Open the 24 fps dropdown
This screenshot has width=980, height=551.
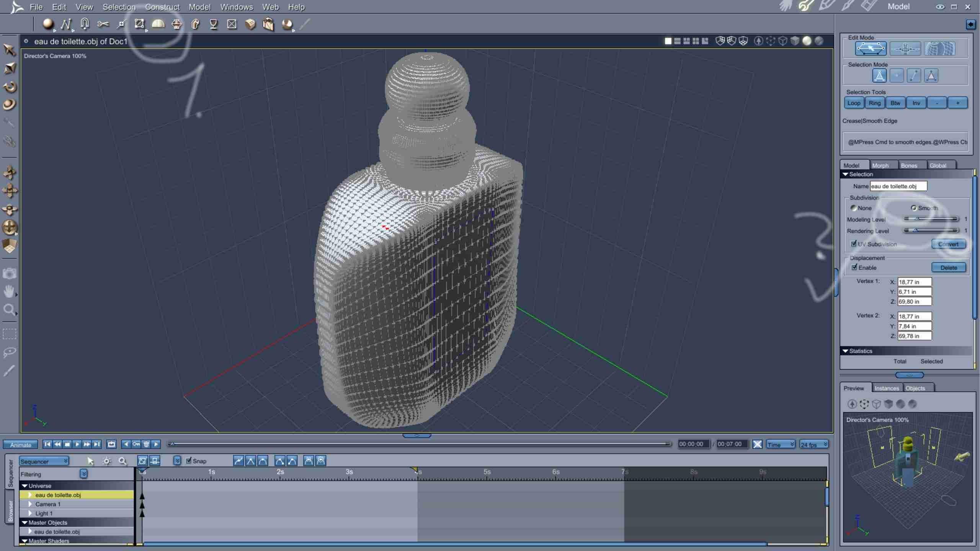click(814, 444)
